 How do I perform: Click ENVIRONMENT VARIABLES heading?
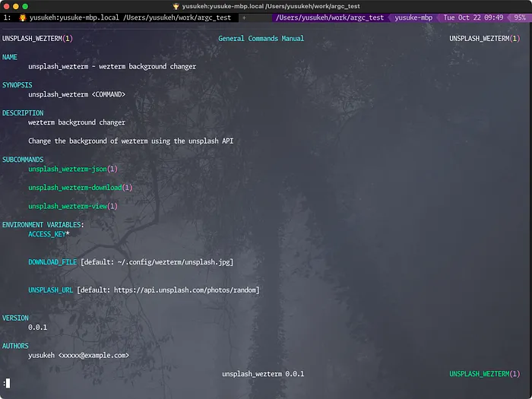pyautogui.click(x=43, y=225)
